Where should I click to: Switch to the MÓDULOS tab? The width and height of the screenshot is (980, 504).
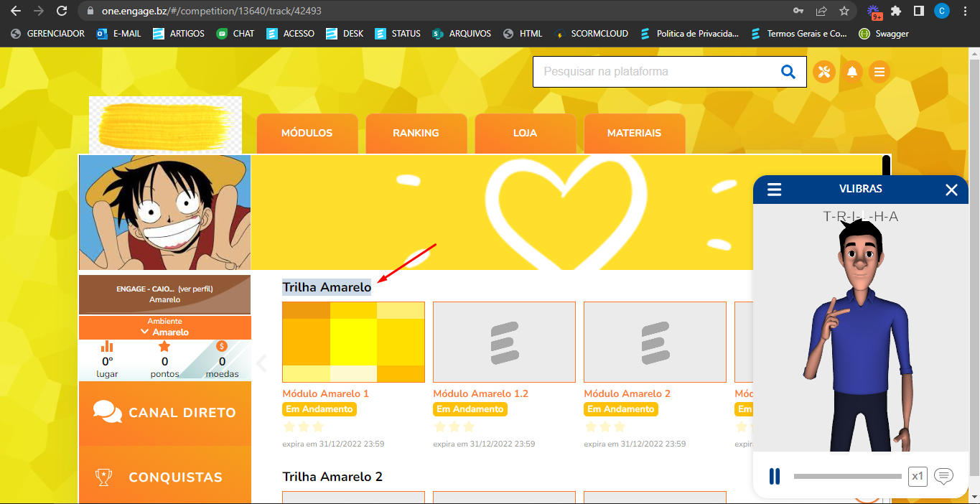[x=307, y=134]
